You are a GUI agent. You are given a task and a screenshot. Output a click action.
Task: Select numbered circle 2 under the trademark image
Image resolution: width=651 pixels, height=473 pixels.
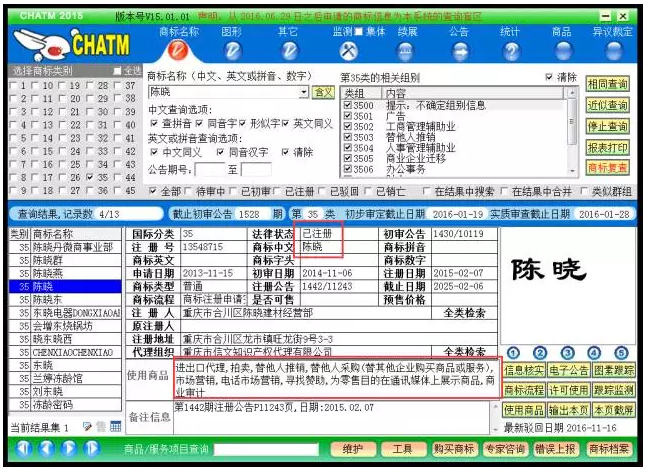click(x=540, y=353)
